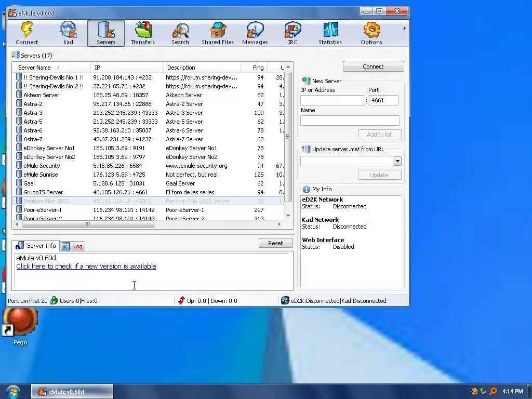532x399 pixels.
Task: Open the server.met URL dropdown arrow
Action: pos(397,161)
